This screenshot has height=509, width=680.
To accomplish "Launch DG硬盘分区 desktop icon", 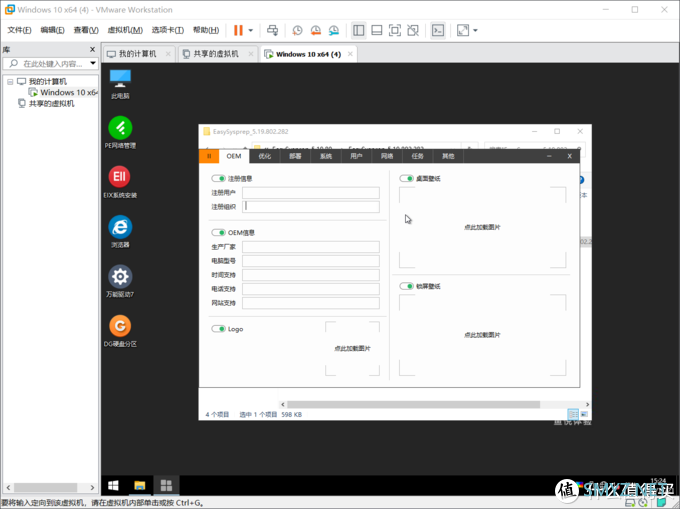I will [x=120, y=326].
